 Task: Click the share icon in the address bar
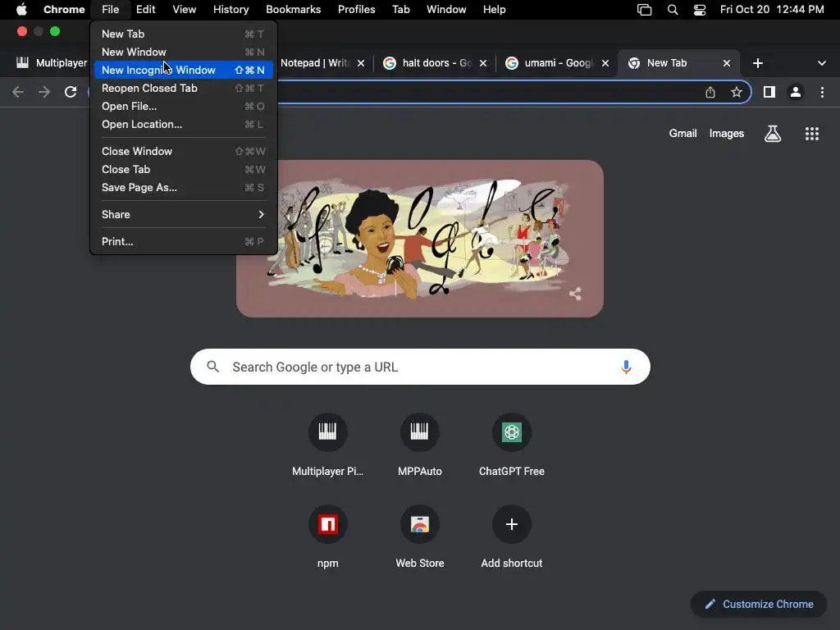[x=710, y=92]
